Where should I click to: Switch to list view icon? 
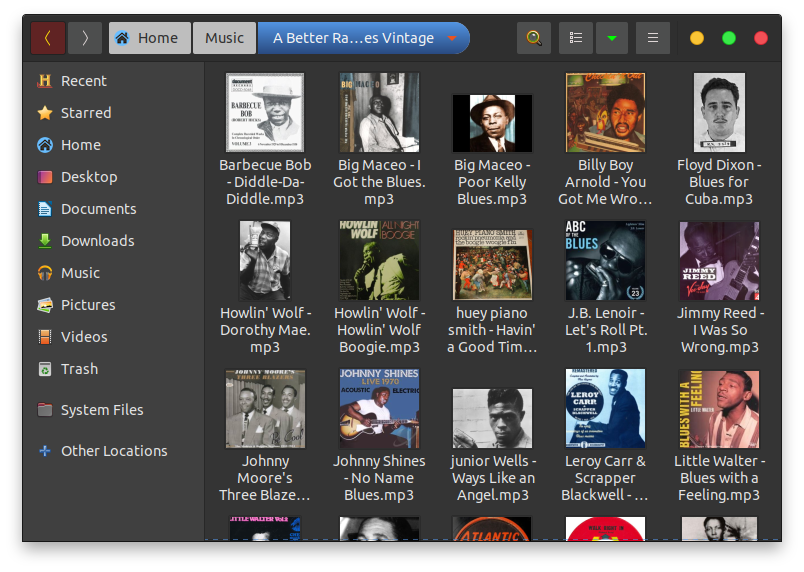click(x=576, y=38)
